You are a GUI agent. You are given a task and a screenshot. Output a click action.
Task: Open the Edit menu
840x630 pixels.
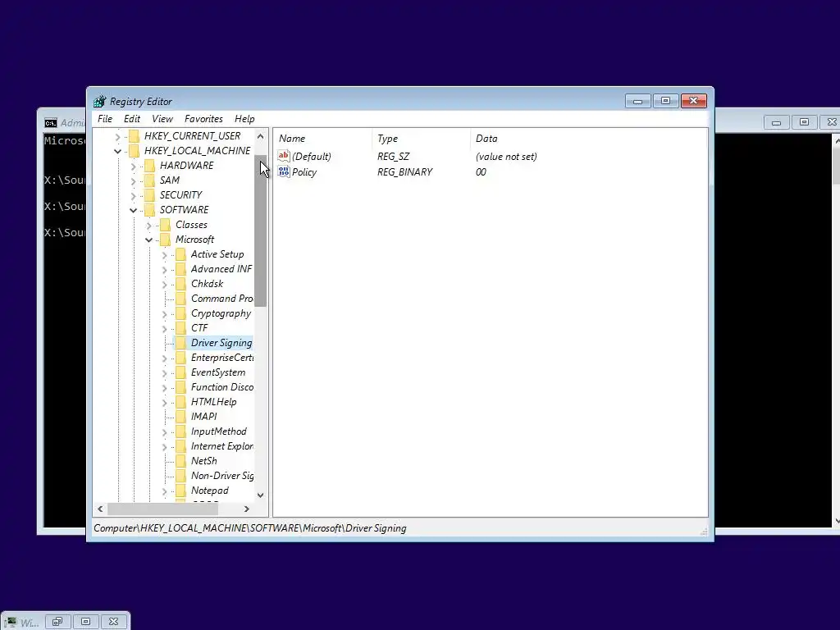132,119
